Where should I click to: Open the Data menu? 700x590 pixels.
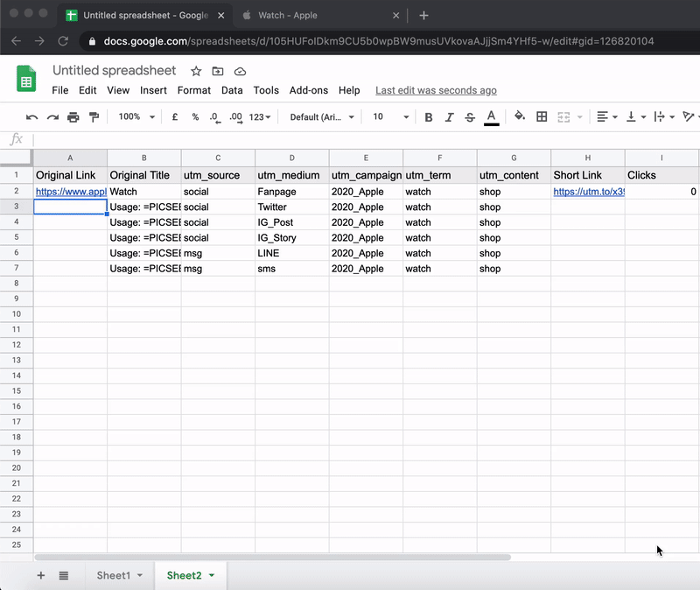coord(232,90)
